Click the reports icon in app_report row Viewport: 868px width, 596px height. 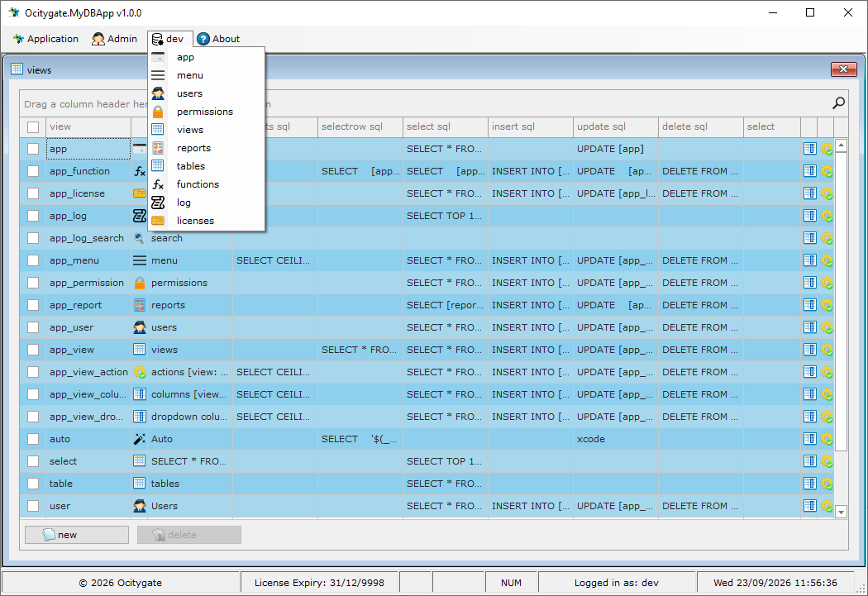click(x=140, y=305)
